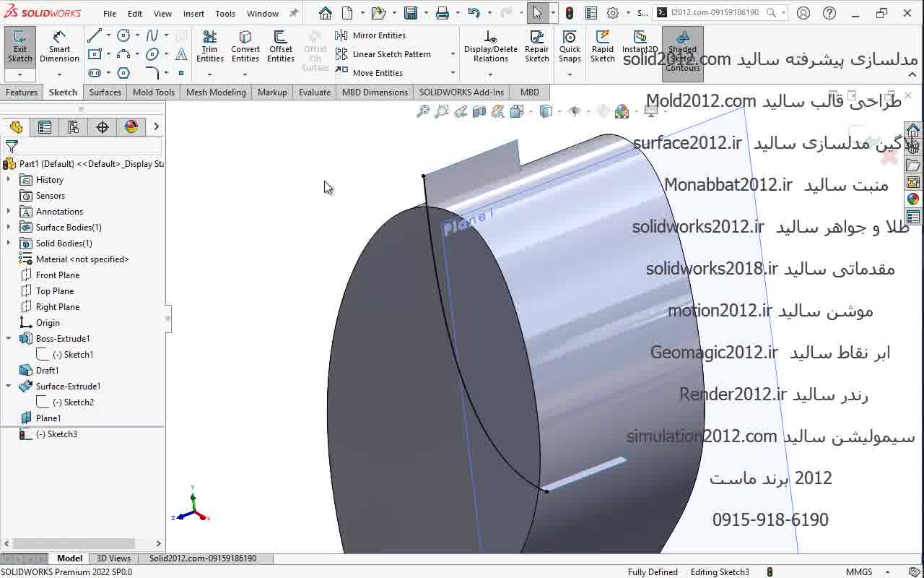This screenshot has height=578, width=924.
Task: Open the Tools menu
Action: pyautogui.click(x=225, y=14)
